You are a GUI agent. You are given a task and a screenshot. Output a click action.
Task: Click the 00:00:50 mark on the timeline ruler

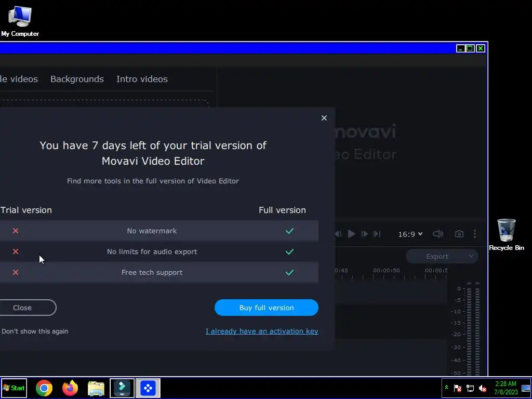(x=387, y=271)
